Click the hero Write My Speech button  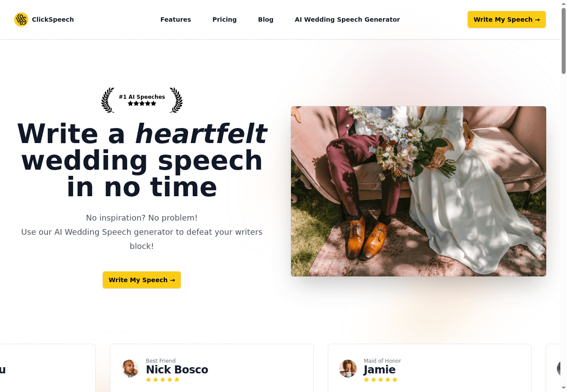pos(142,280)
